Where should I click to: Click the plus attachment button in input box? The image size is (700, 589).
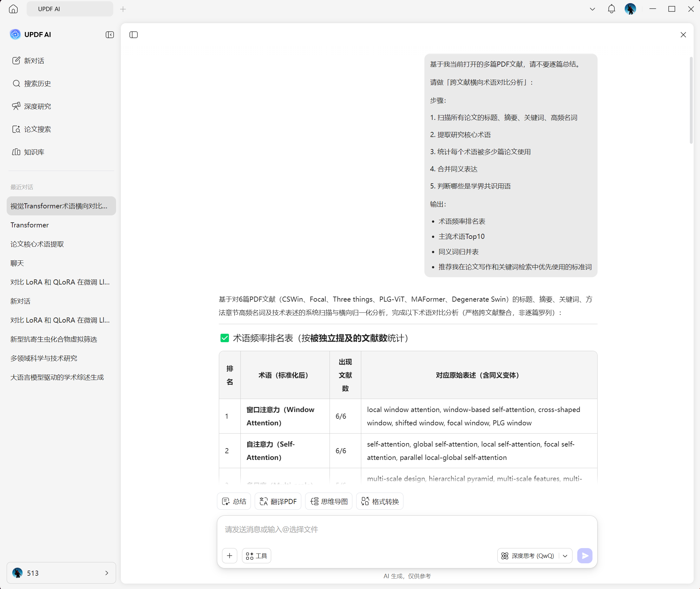[x=230, y=556]
